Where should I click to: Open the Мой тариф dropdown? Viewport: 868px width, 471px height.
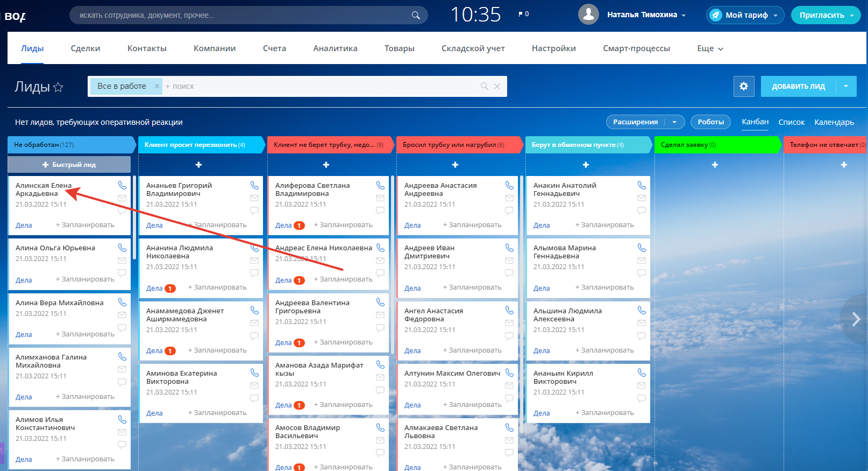point(775,16)
